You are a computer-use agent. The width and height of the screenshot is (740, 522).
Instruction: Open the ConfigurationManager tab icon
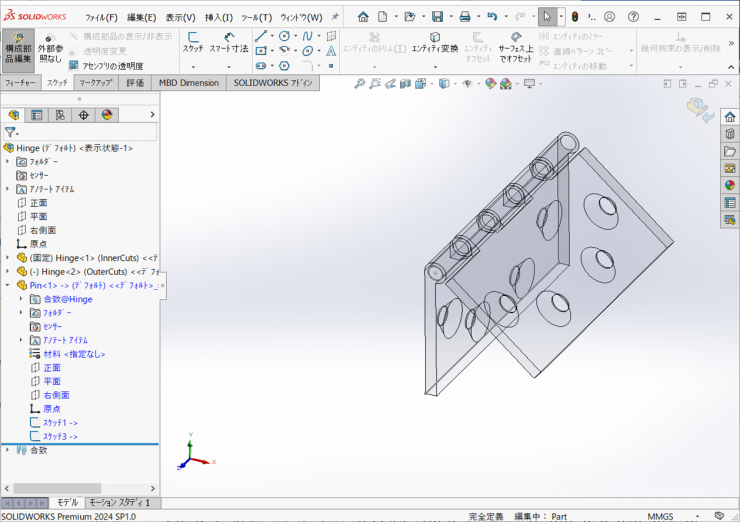click(x=60, y=115)
